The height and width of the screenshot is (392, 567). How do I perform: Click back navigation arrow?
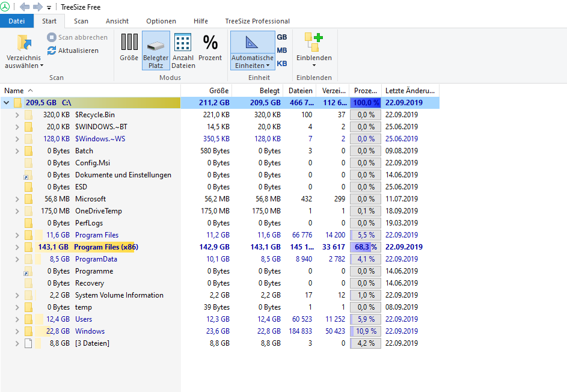(x=25, y=7)
